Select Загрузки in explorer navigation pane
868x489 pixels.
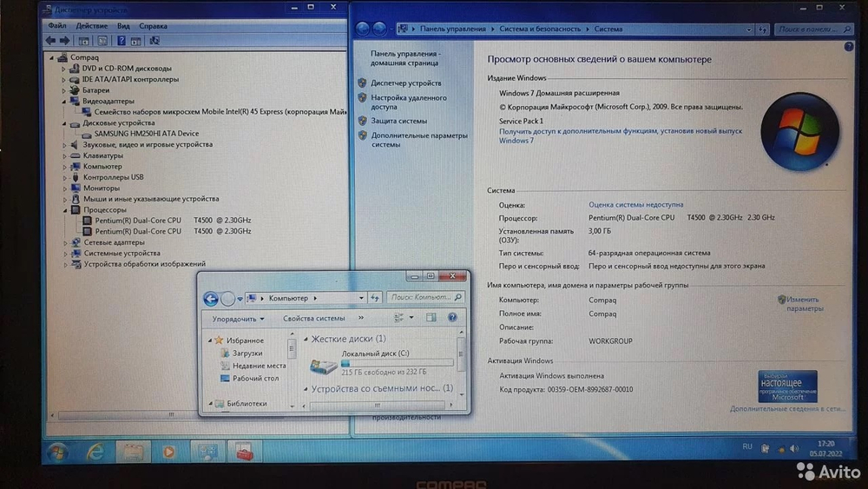[x=247, y=354]
